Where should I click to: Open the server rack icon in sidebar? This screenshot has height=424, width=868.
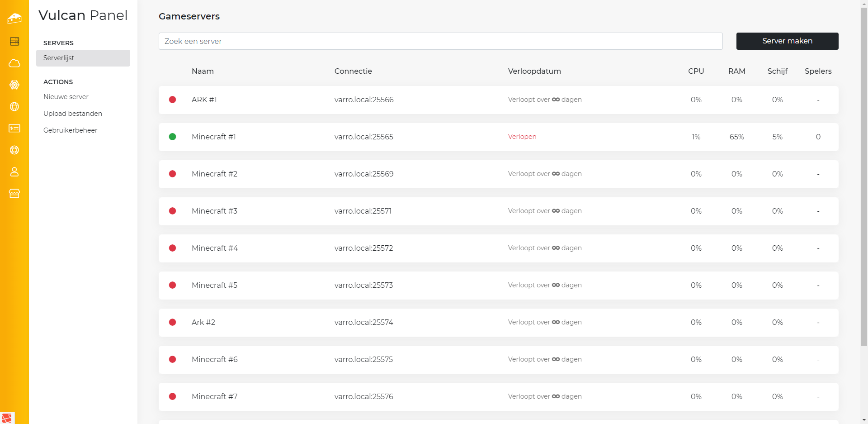click(x=14, y=42)
